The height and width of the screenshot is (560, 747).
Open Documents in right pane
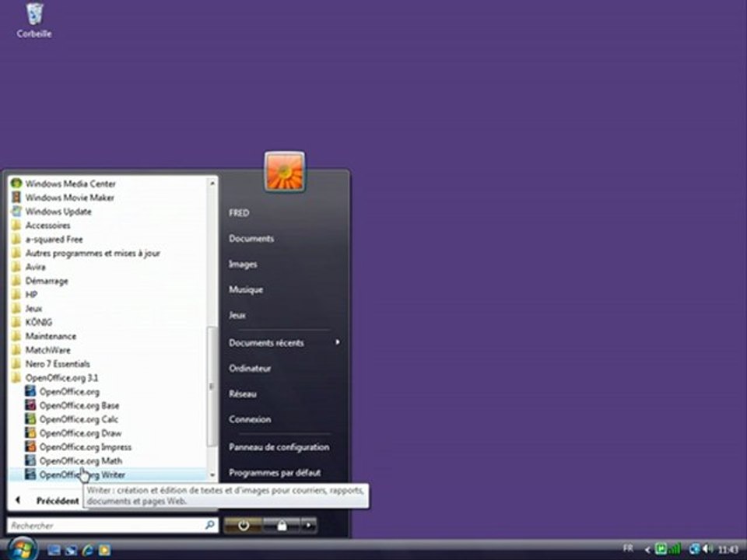coord(251,239)
